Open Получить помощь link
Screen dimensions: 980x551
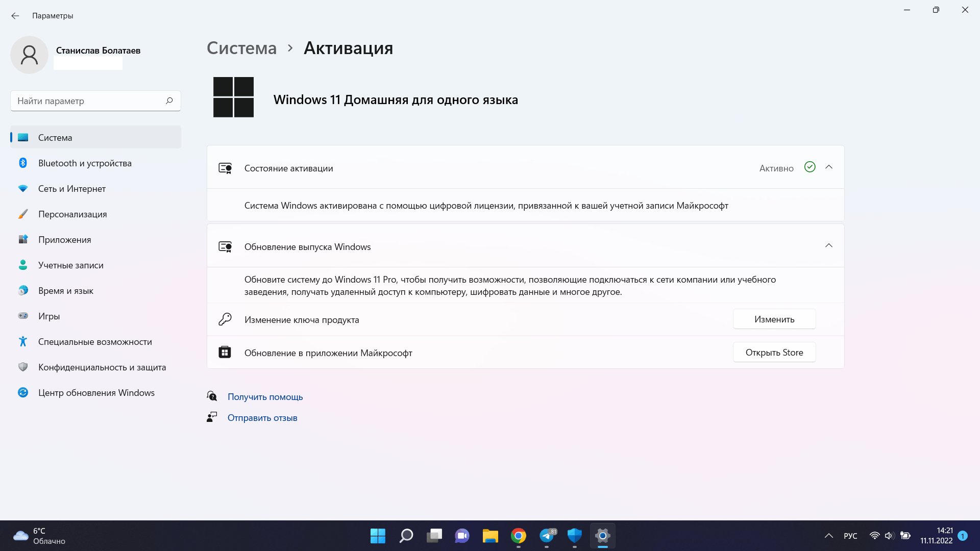click(x=265, y=396)
